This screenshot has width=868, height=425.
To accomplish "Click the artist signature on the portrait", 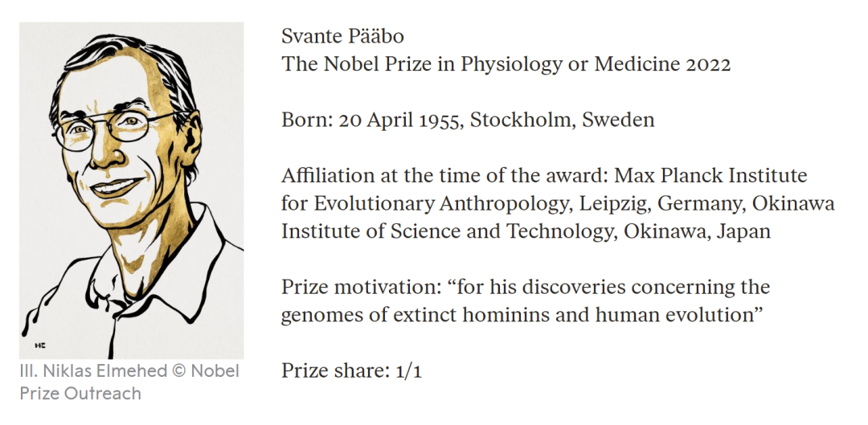I will (x=39, y=345).
